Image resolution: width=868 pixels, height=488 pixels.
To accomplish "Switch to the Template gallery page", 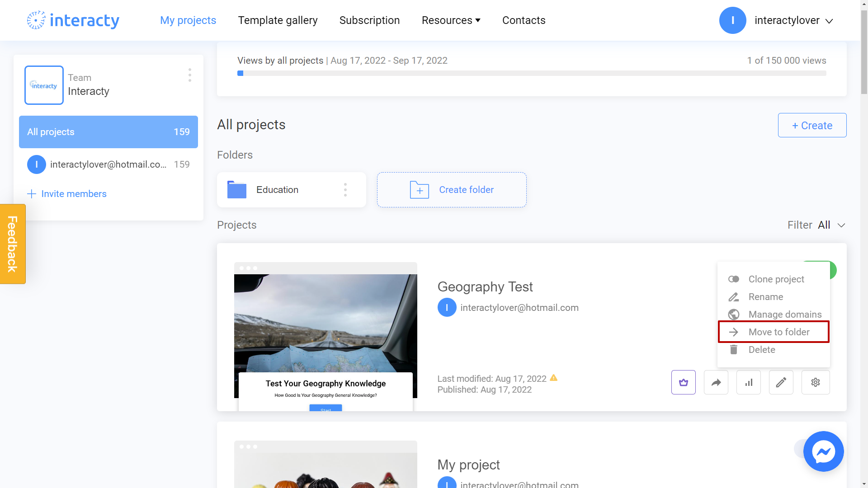I will tap(278, 20).
